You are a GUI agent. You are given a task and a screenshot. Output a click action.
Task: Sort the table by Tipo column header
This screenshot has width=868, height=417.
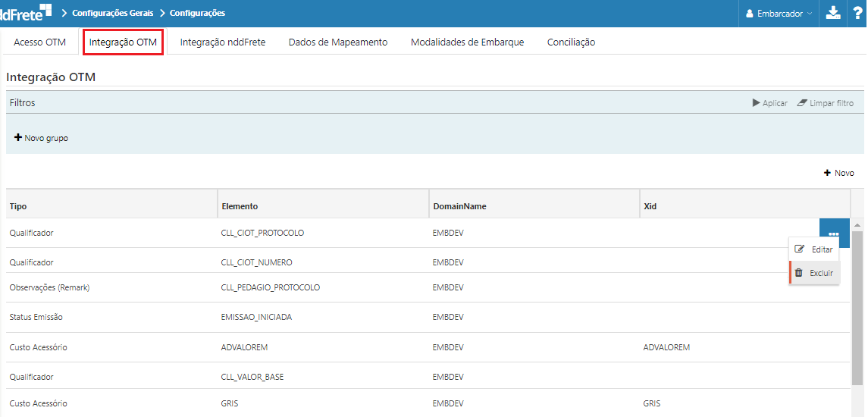point(18,206)
